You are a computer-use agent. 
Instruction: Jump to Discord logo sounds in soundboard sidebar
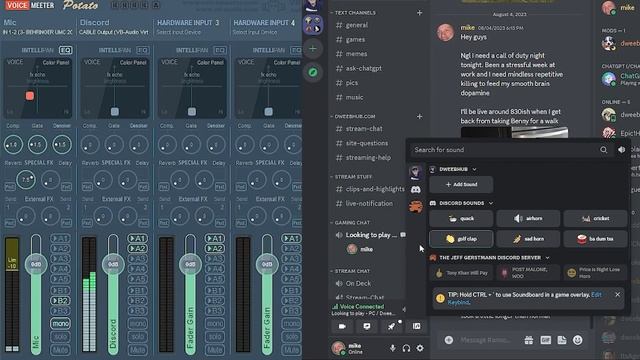[416, 189]
